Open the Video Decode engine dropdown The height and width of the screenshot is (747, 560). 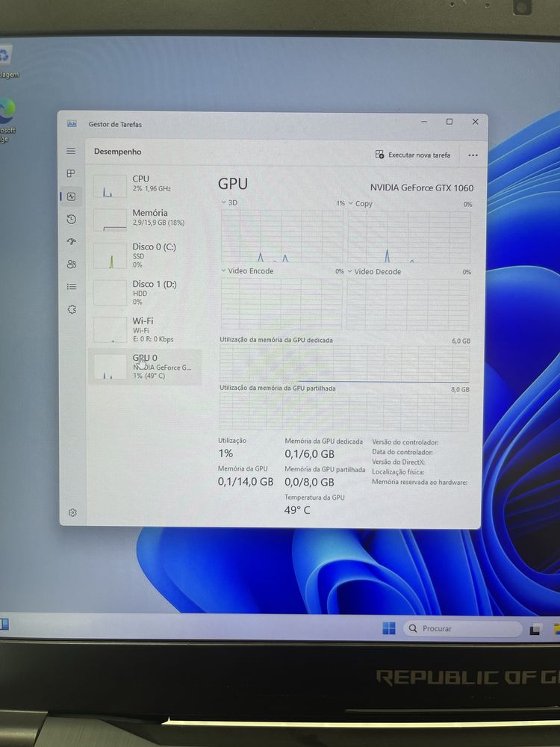click(x=374, y=272)
